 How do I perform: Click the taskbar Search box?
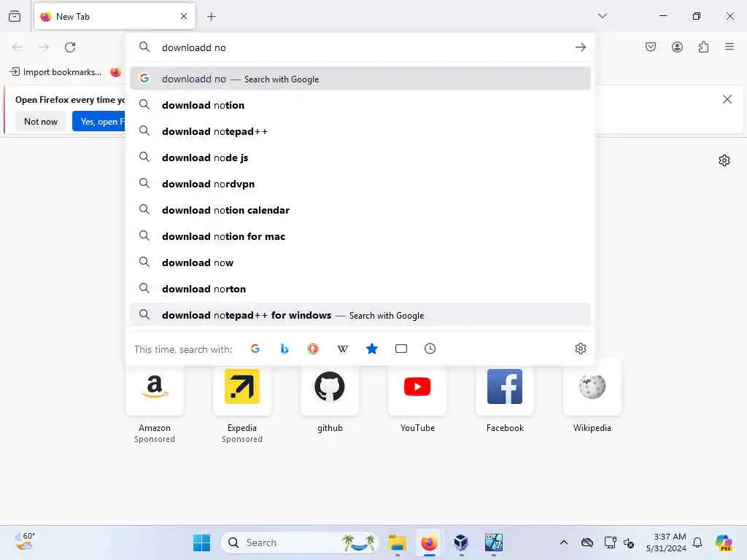click(x=300, y=542)
